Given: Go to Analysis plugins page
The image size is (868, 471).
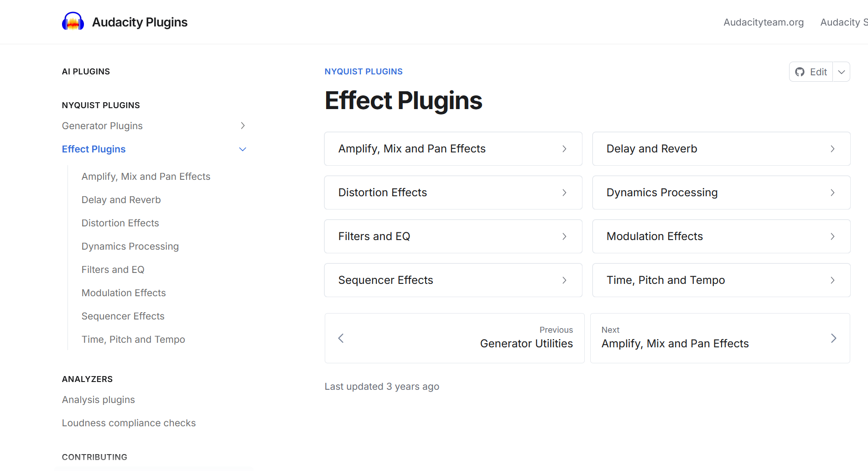Looking at the screenshot, I should (x=98, y=400).
